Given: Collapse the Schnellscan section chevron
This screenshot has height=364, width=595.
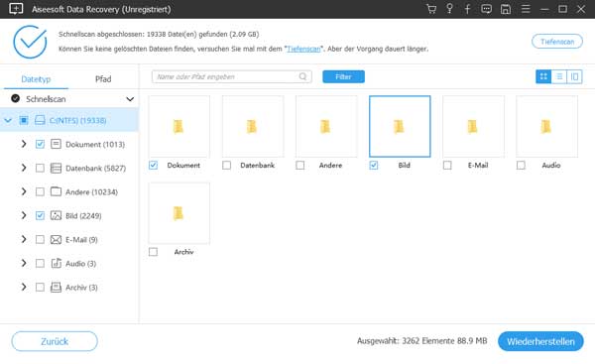Looking at the screenshot, I should click(x=130, y=99).
